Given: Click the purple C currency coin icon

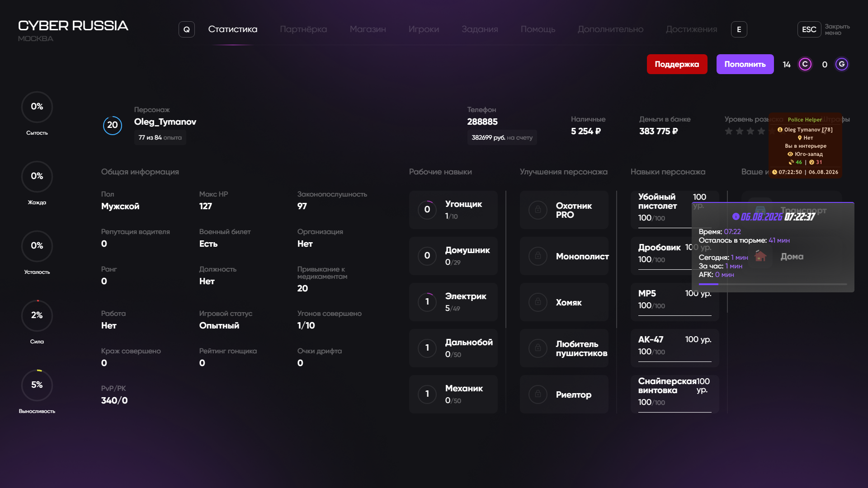Looking at the screenshot, I should tap(805, 64).
